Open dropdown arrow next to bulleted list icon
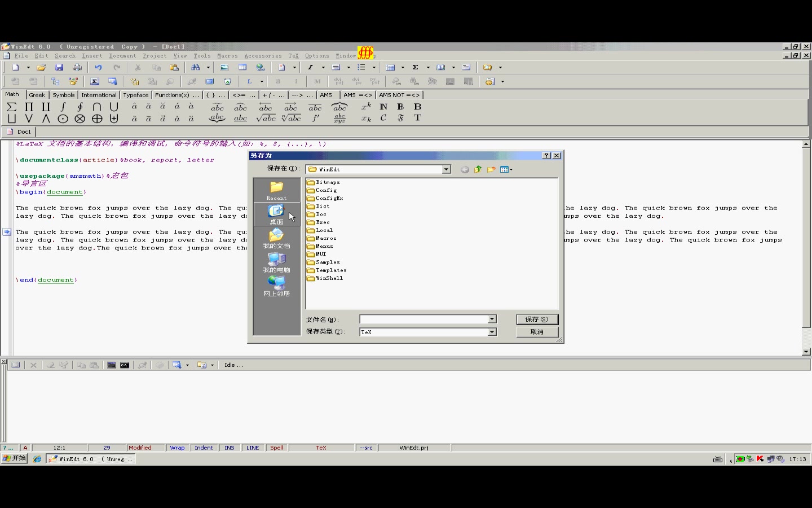 [374, 67]
